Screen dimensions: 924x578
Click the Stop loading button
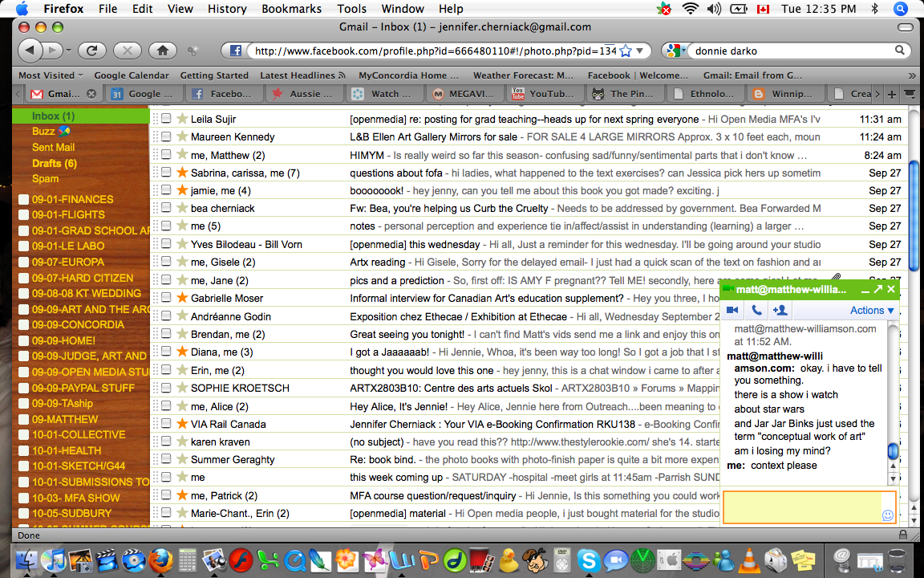128,51
